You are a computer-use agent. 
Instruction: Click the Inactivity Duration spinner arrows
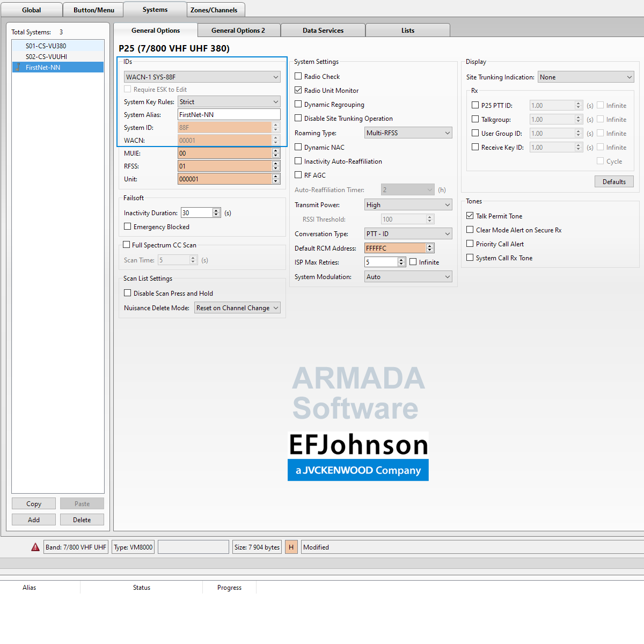(216, 213)
